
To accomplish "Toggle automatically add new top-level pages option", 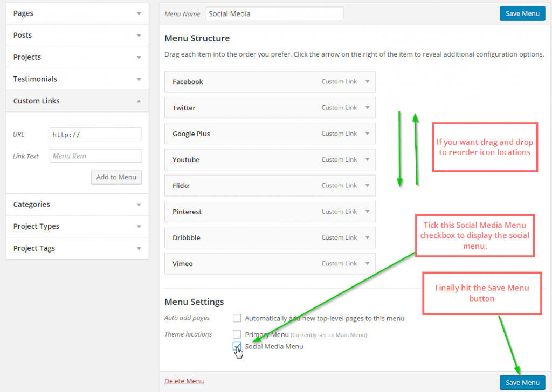I will [x=237, y=318].
